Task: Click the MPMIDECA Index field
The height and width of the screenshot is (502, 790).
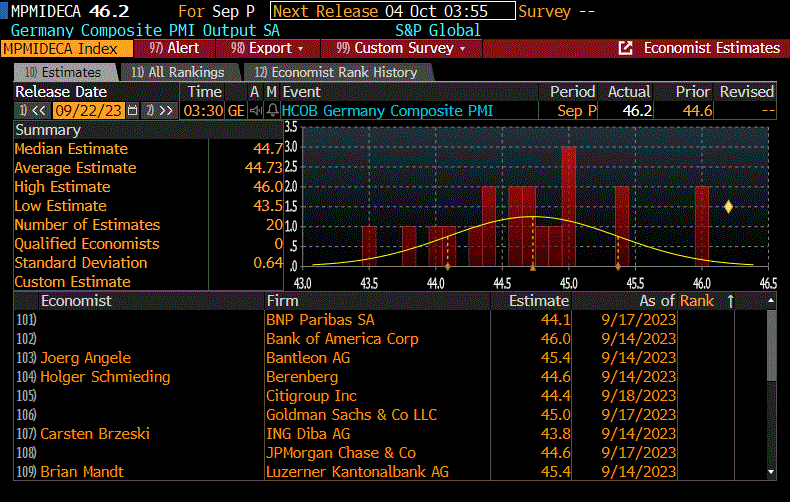Action: pyautogui.click(x=67, y=48)
